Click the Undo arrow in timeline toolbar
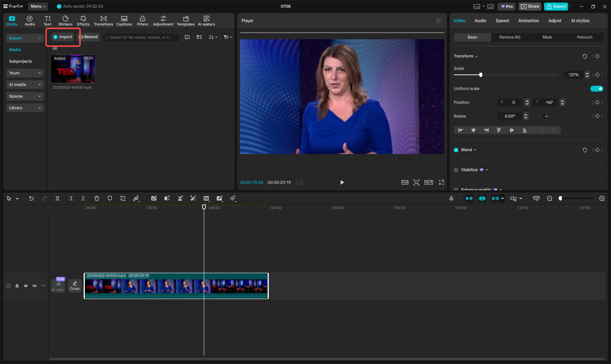The height and width of the screenshot is (364, 611). 31,198
